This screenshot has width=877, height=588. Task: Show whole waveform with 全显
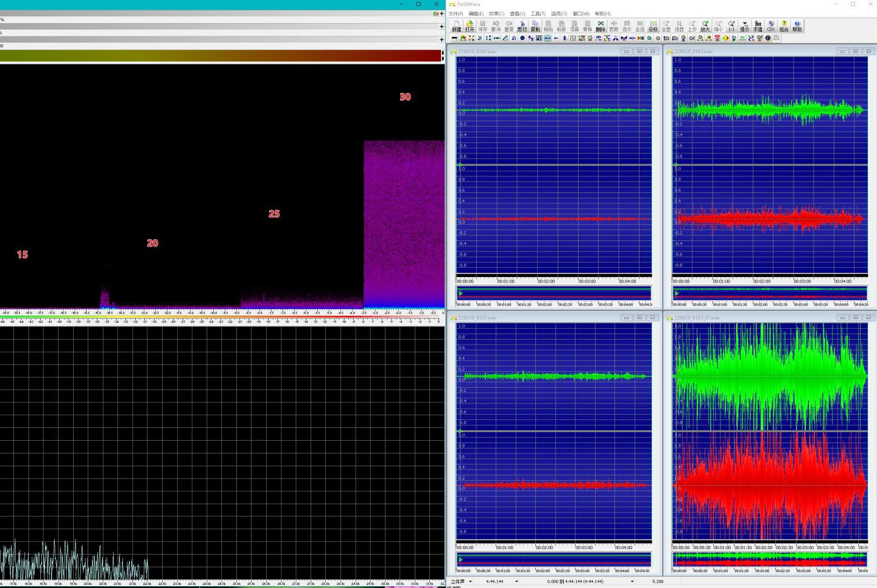tap(666, 26)
